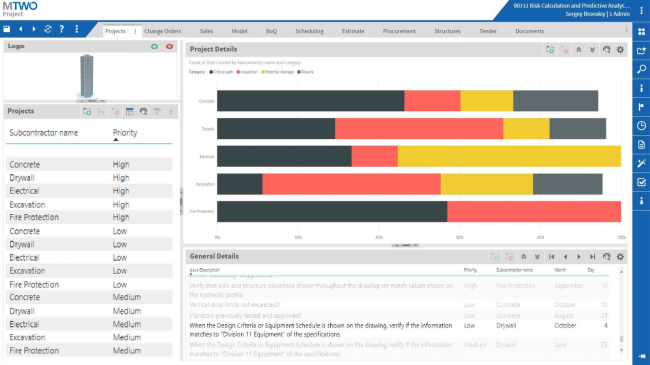The image size is (650, 365).
Task: Sort by the Priority column header
Action: tap(125, 133)
